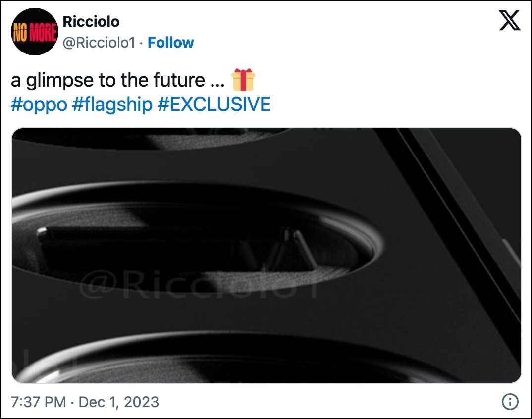This screenshot has width=532, height=419.
Task: Click the separator dot before Follow
Action: 142,43
